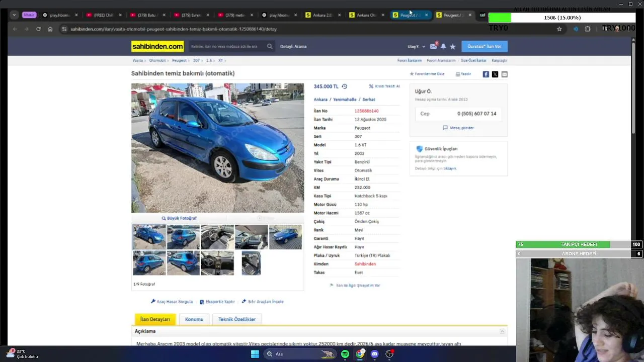Click the favorites star icon in site header
Screen dimensions: 644x362
click(x=453, y=46)
